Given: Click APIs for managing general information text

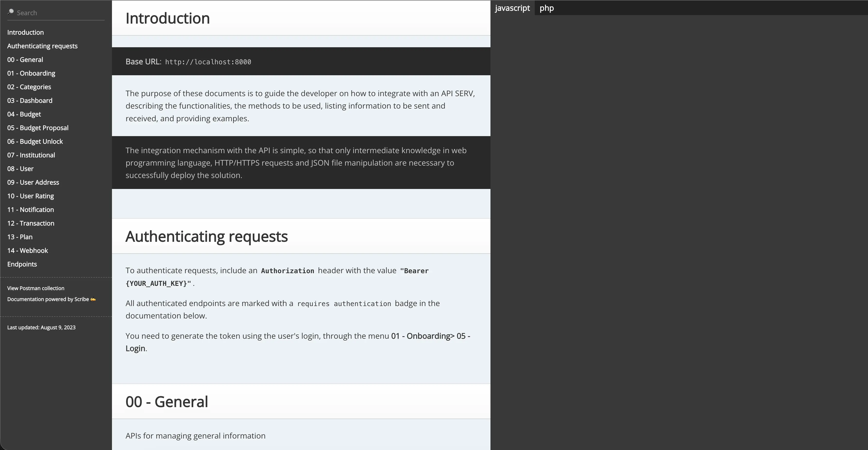Looking at the screenshot, I should [195, 436].
